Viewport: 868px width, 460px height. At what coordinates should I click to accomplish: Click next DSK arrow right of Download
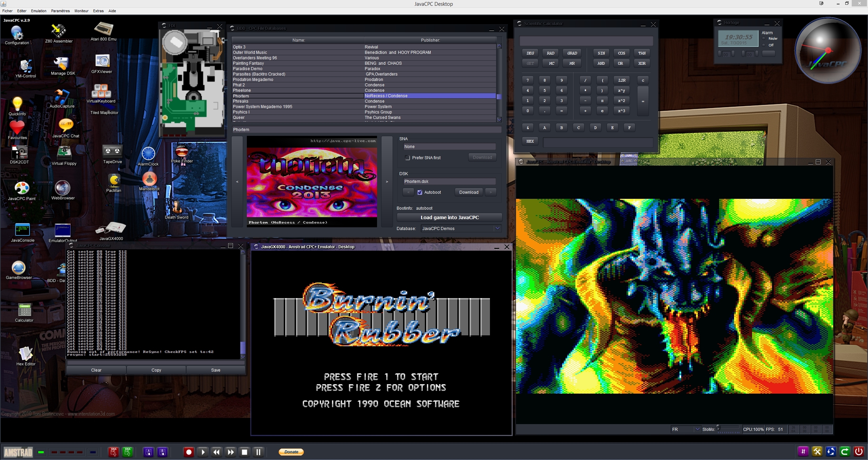tap(491, 192)
